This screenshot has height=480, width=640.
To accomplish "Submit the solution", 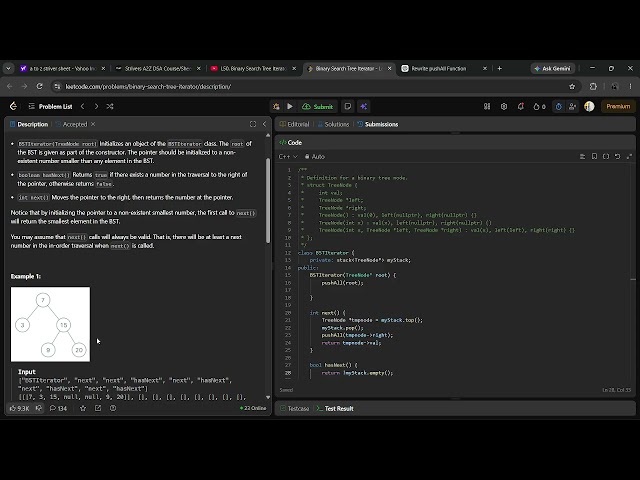I will tap(318, 107).
